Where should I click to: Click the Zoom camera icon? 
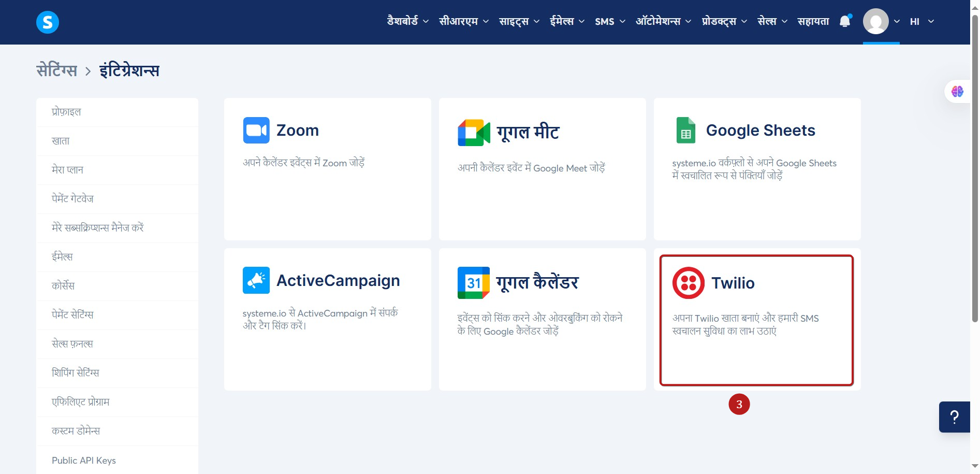point(256,130)
